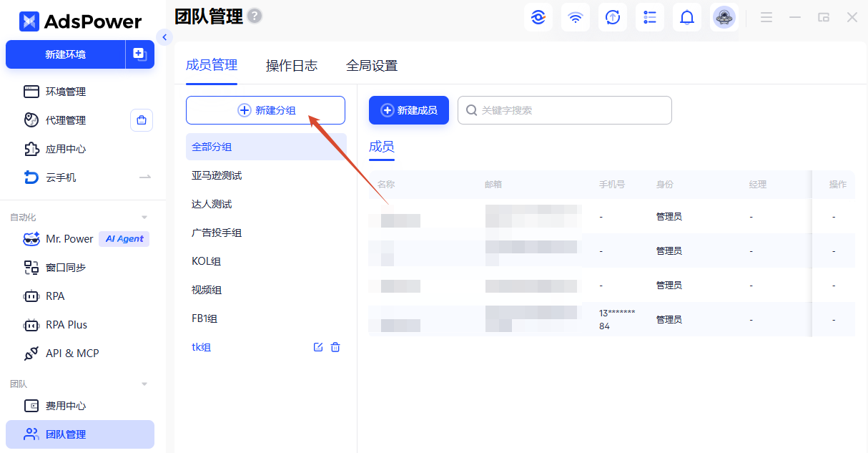The height and width of the screenshot is (453, 868).
Task: Collapse the 团队 section
Action: tap(144, 384)
